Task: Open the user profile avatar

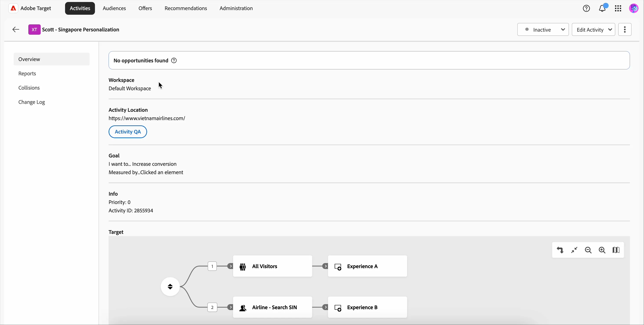Action: (634, 9)
